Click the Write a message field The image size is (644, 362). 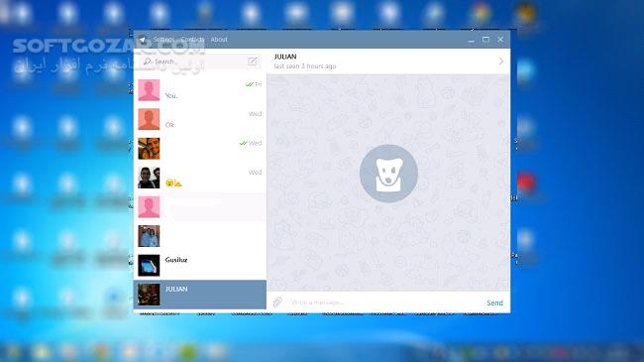click(384, 302)
